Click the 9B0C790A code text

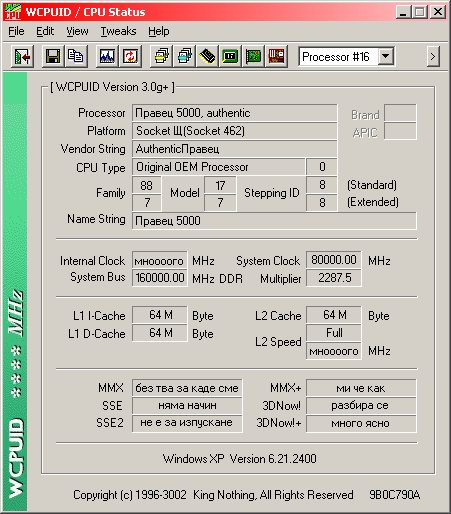coord(394,495)
